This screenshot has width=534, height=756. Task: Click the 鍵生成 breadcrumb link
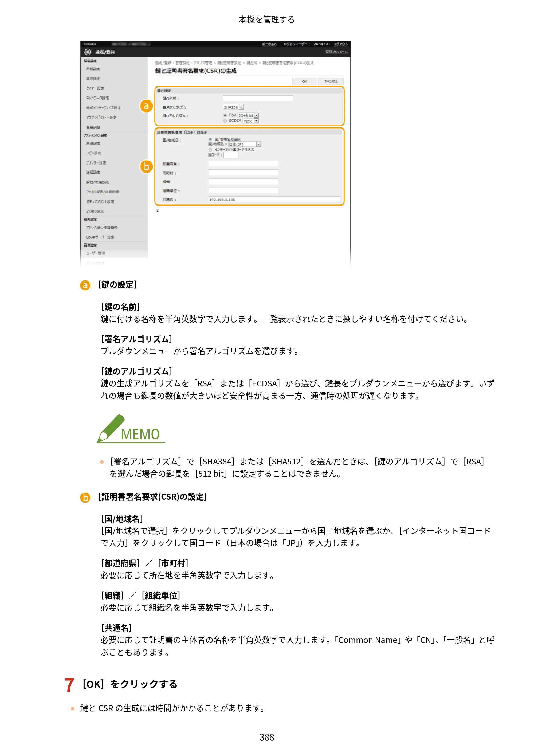252,63
